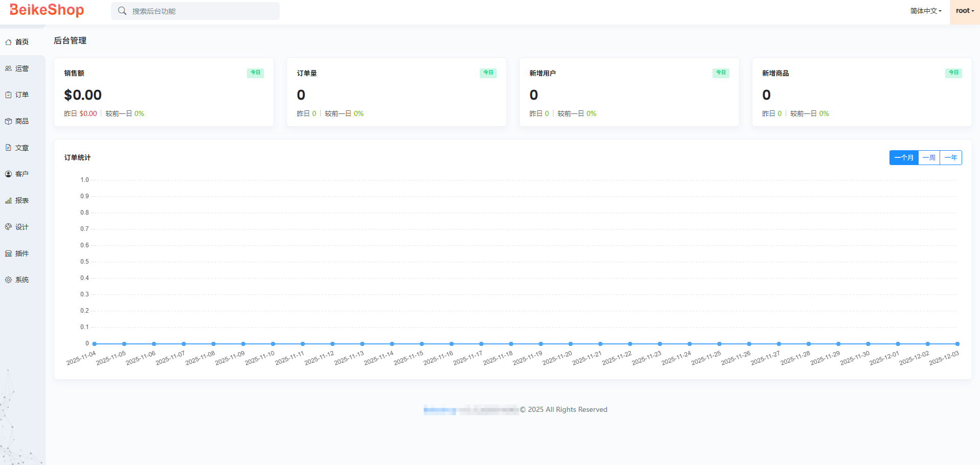
Task: Open the 简体中文 language dropdown
Action: coord(925,11)
